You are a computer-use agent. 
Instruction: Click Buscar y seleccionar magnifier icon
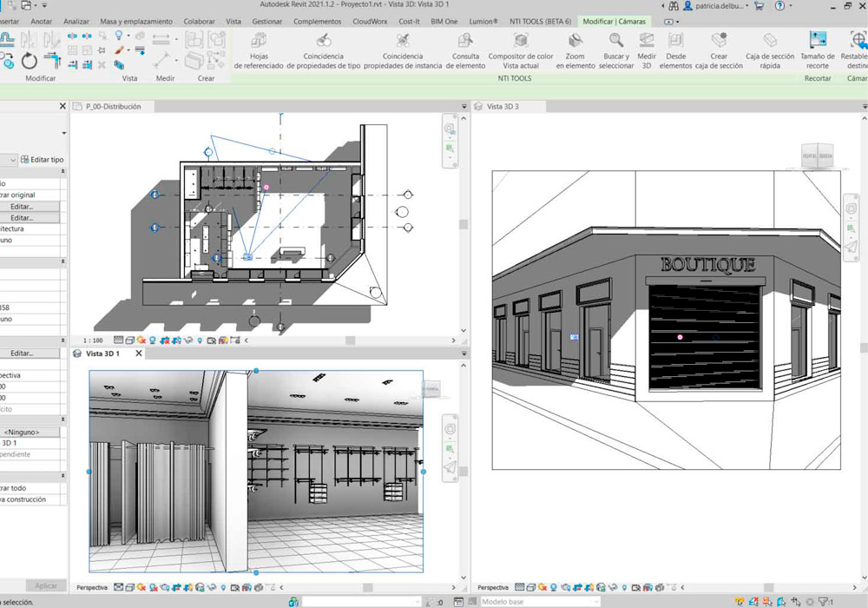[x=616, y=41]
